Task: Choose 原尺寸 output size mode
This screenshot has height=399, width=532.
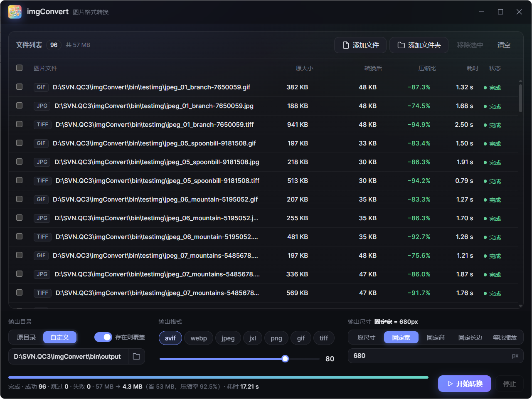Action: [366, 337]
